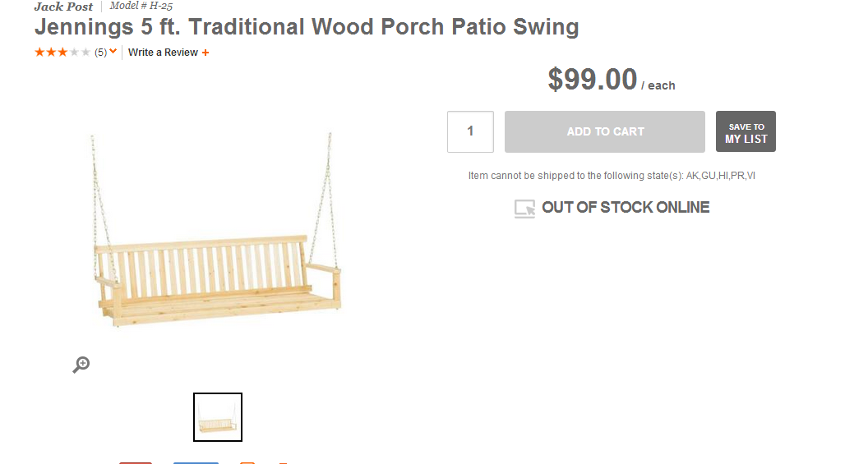Click the Out of Stock Online text

(626, 208)
